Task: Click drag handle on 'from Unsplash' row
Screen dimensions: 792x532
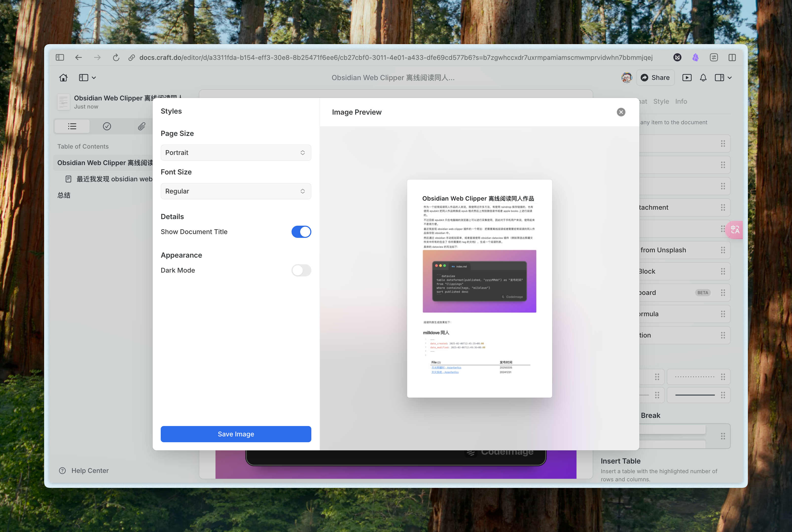Action: (723, 250)
